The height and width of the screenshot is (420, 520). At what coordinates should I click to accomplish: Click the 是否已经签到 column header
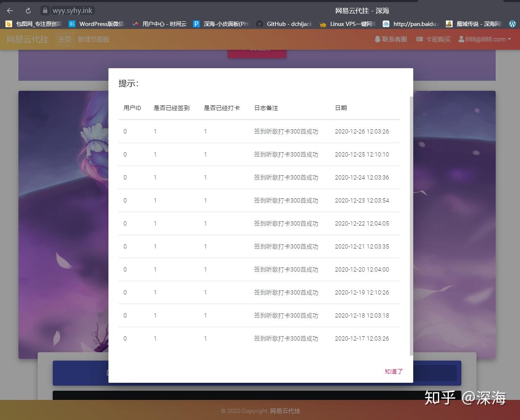tap(172, 108)
